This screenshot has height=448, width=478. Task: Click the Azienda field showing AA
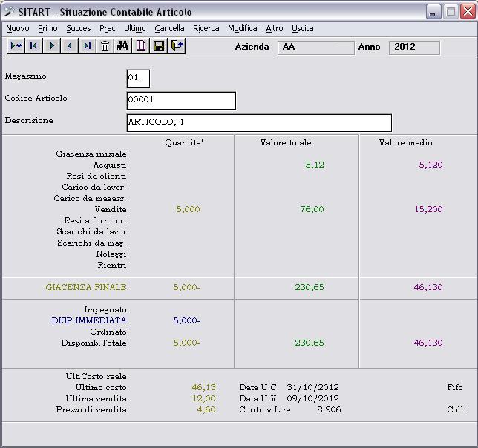point(316,47)
